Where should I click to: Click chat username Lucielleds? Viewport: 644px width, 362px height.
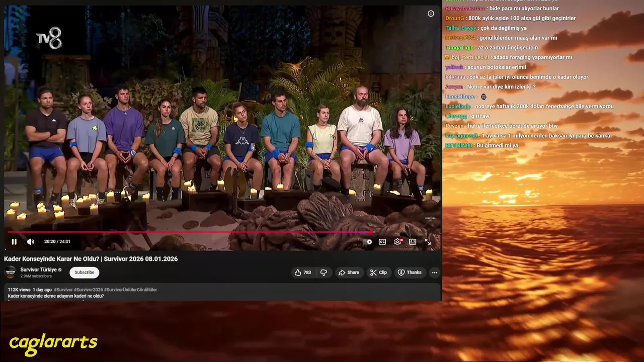click(458, 106)
